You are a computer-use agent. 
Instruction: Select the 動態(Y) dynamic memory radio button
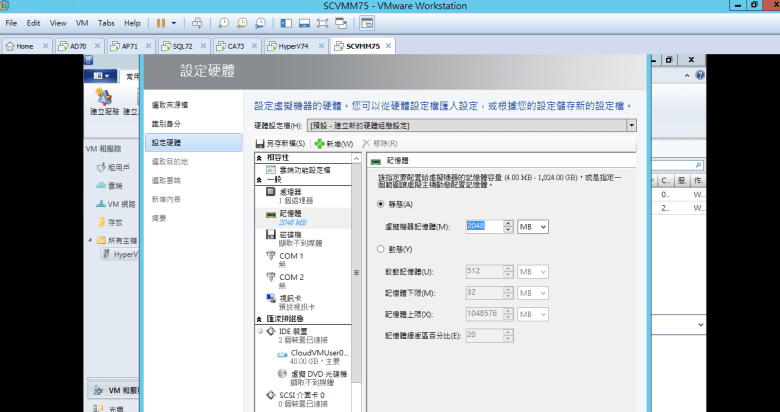380,249
